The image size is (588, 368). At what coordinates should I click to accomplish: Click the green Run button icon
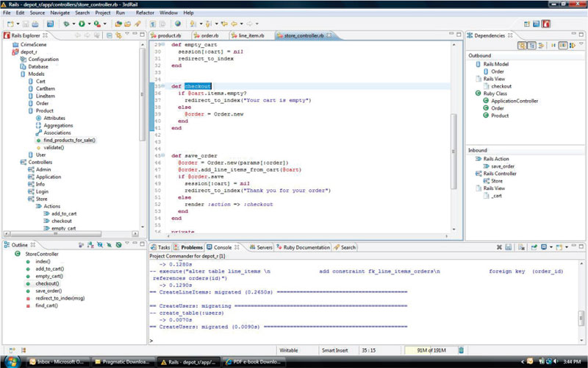coord(82,24)
